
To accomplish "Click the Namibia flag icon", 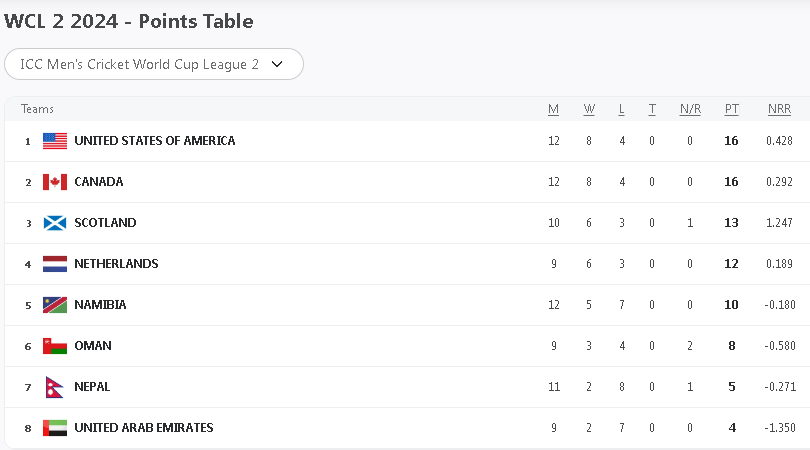I will point(55,305).
